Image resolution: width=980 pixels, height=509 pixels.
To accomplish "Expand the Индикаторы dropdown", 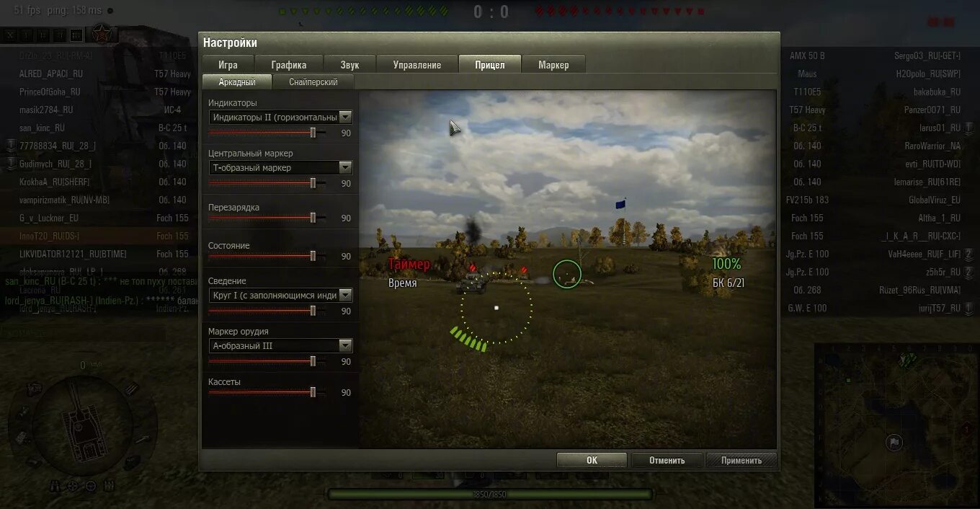I will click(x=280, y=117).
